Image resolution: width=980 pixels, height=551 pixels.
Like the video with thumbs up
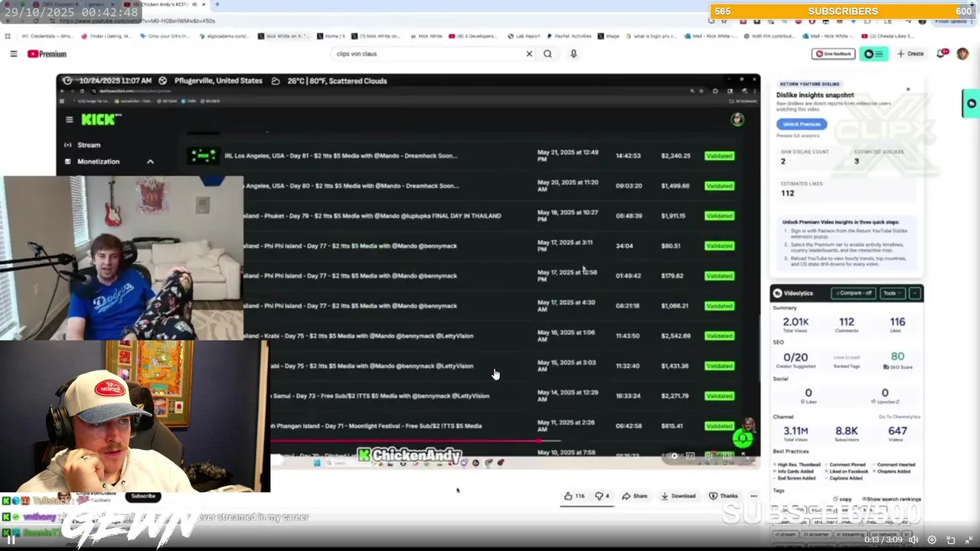[574, 496]
